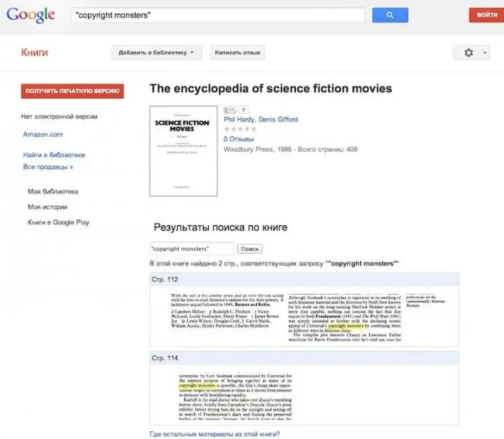
Task: Click the heading Результаты поиска по книге
Action: click(220, 228)
